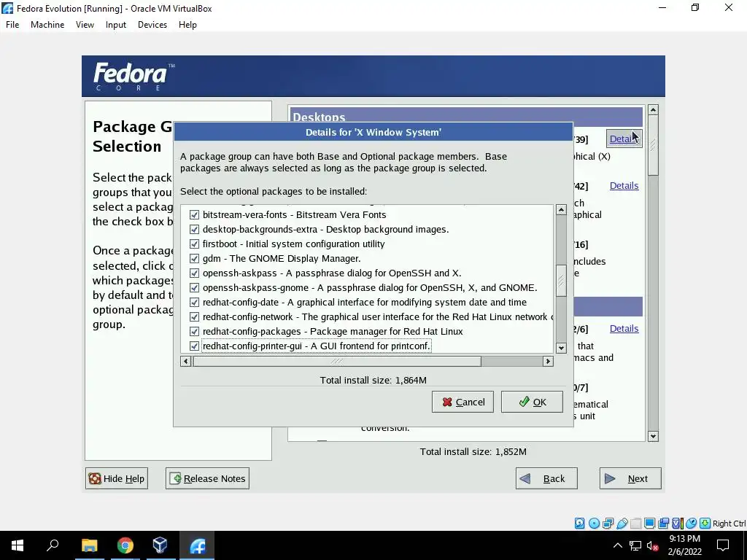Confirm dialog with OK button
This screenshot has width=747, height=560.
[x=532, y=402]
